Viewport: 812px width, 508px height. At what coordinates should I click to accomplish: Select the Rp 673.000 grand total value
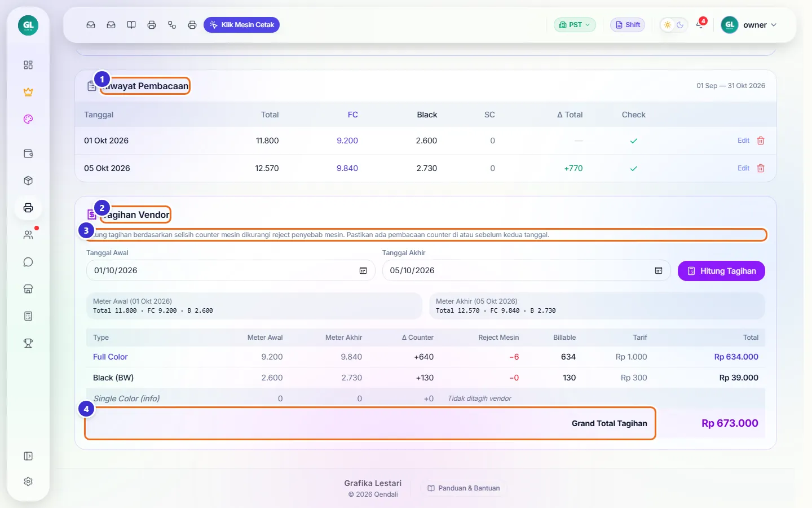(x=730, y=423)
